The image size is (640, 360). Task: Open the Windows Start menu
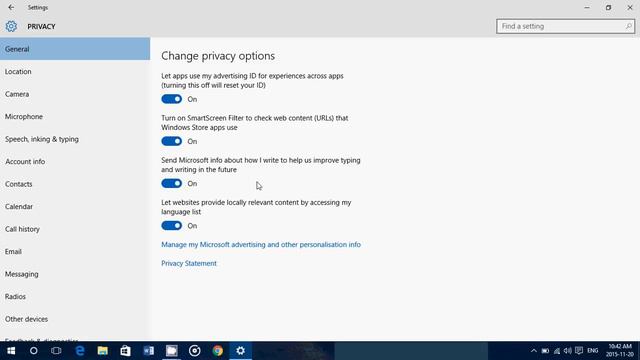pos(11,351)
